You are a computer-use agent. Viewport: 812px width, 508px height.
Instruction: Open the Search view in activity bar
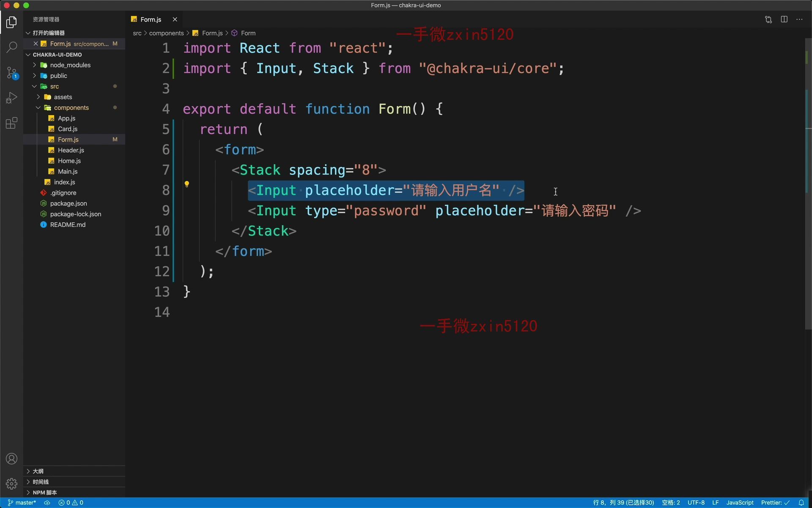click(11, 47)
